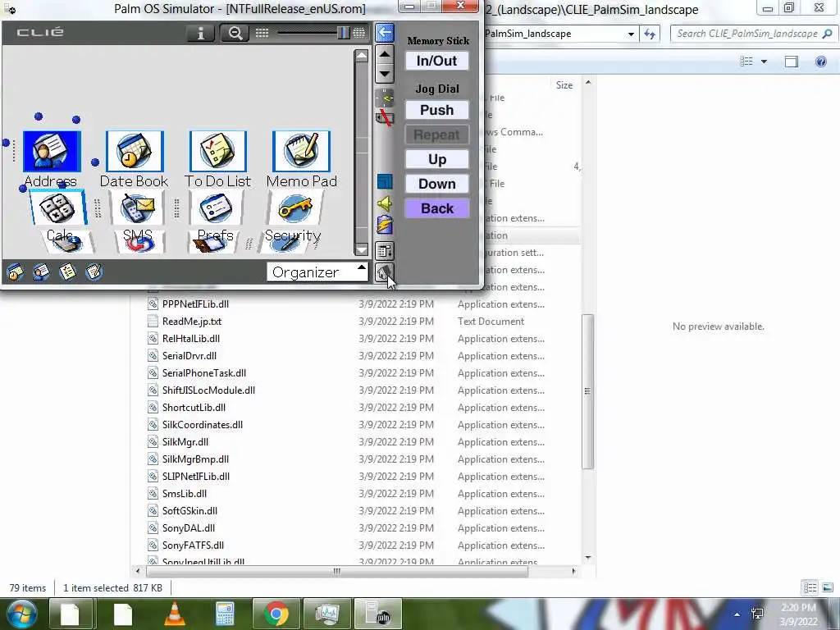Click Explorer search box for CLIE_PalmSim_landscape
The height and width of the screenshot is (630, 840).
pos(753,34)
